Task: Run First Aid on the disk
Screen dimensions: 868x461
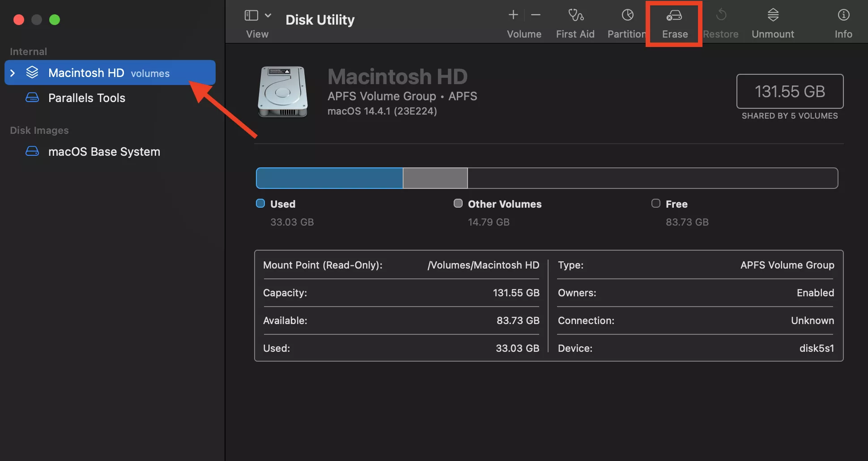Action: (x=575, y=16)
